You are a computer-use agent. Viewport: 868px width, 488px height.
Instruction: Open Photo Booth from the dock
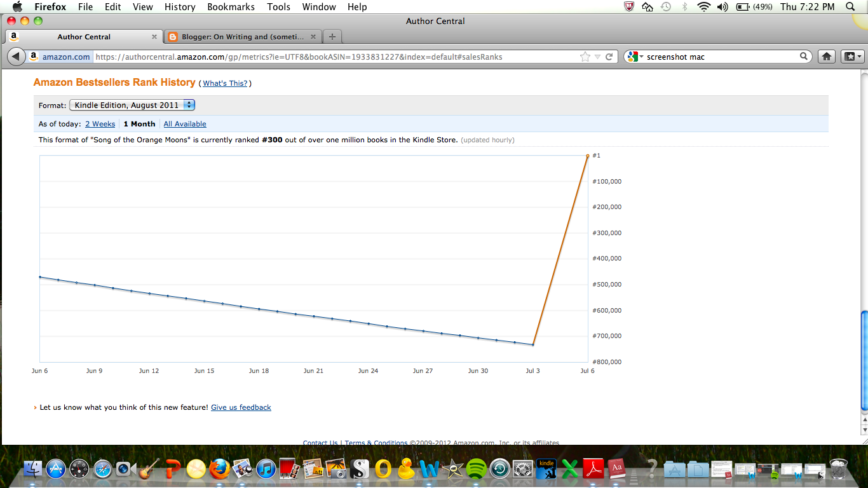coord(290,469)
